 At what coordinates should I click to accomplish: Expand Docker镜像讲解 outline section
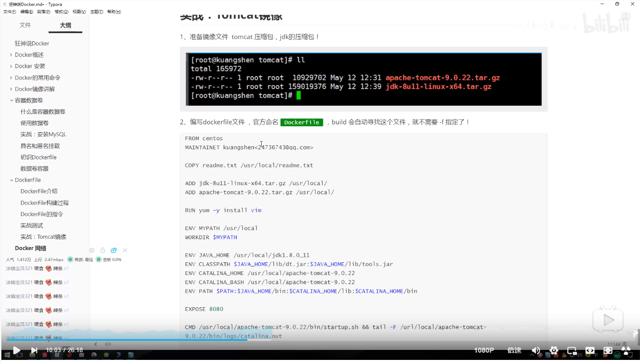pos(11,89)
